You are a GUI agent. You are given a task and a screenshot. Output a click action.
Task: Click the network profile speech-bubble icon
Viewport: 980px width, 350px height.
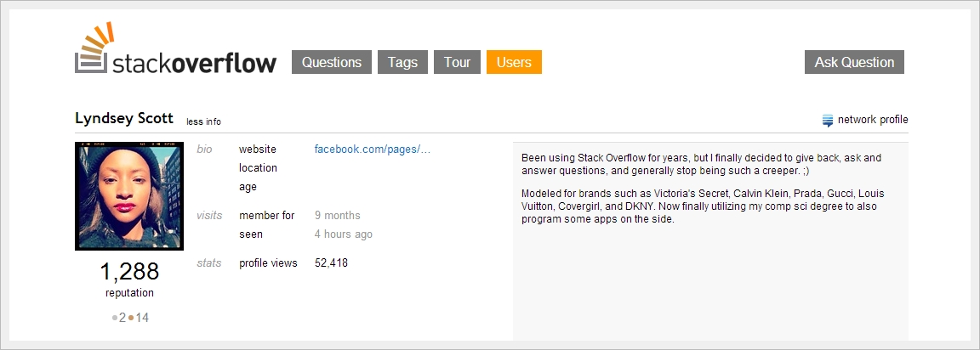pyautogui.click(x=828, y=121)
